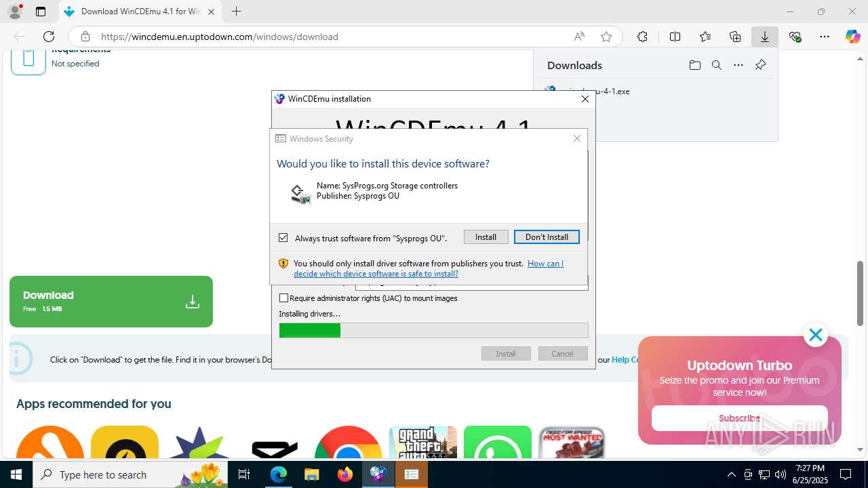Open the Grand Theft Auto app thumbnail
868x488 pixels.
click(x=423, y=443)
